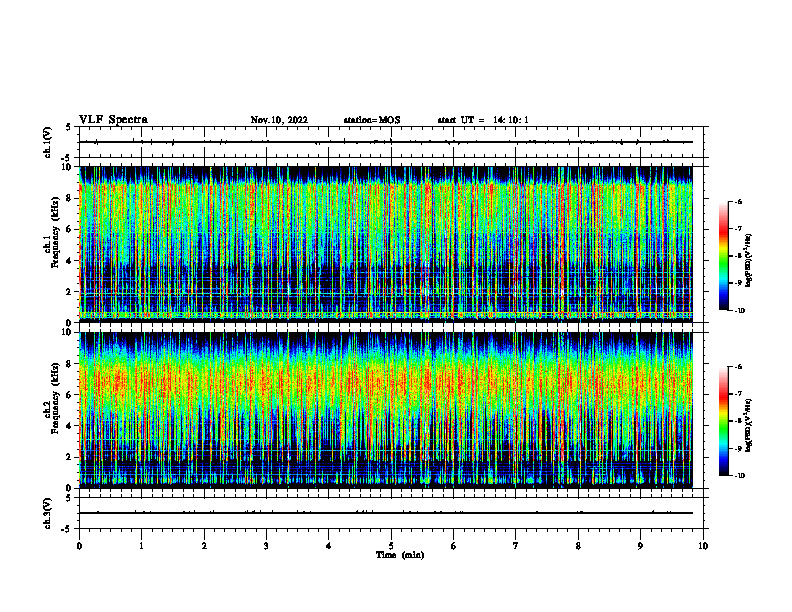This screenshot has width=792, height=612.
Task: Click the 'ch.3(V)' waveform axis label
Action: pyautogui.click(x=47, y=513)
